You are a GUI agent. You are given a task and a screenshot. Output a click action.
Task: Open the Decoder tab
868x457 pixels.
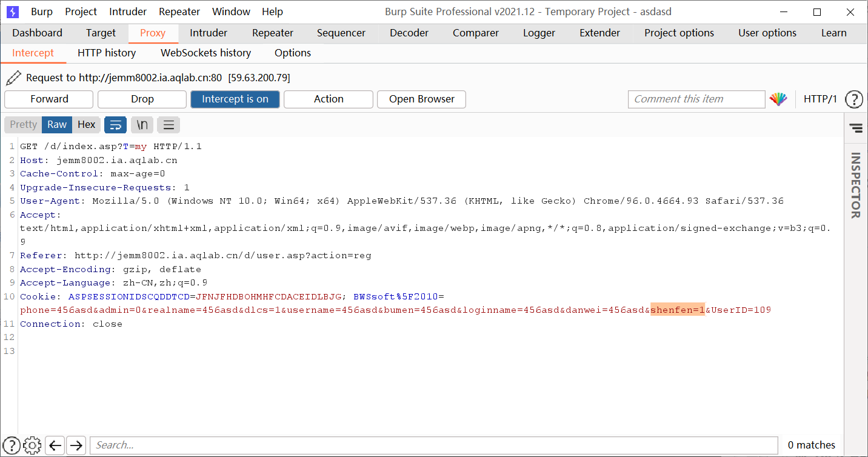409,33
